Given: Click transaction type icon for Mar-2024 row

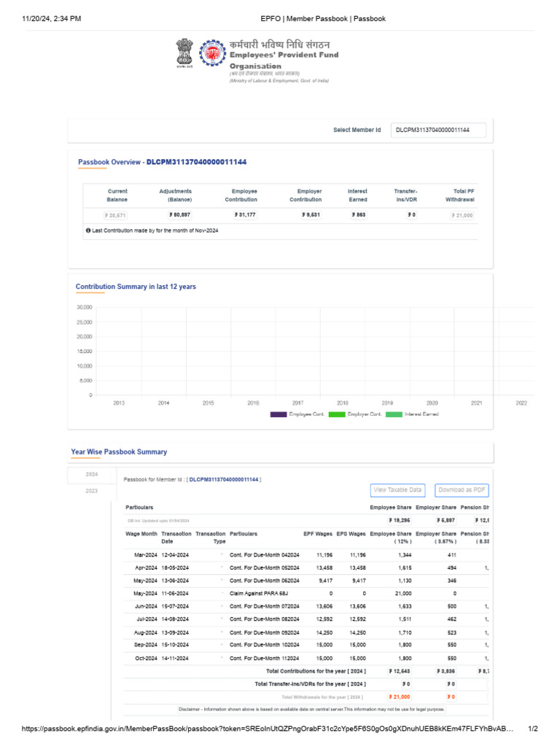Looking at the screenshot, I should 221,555.
